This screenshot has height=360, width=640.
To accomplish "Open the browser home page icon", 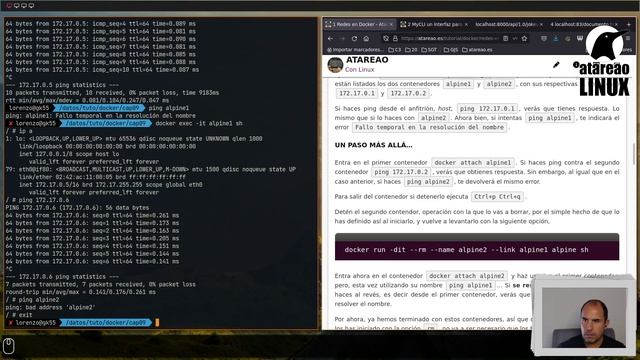I will [x=366, y=38].
